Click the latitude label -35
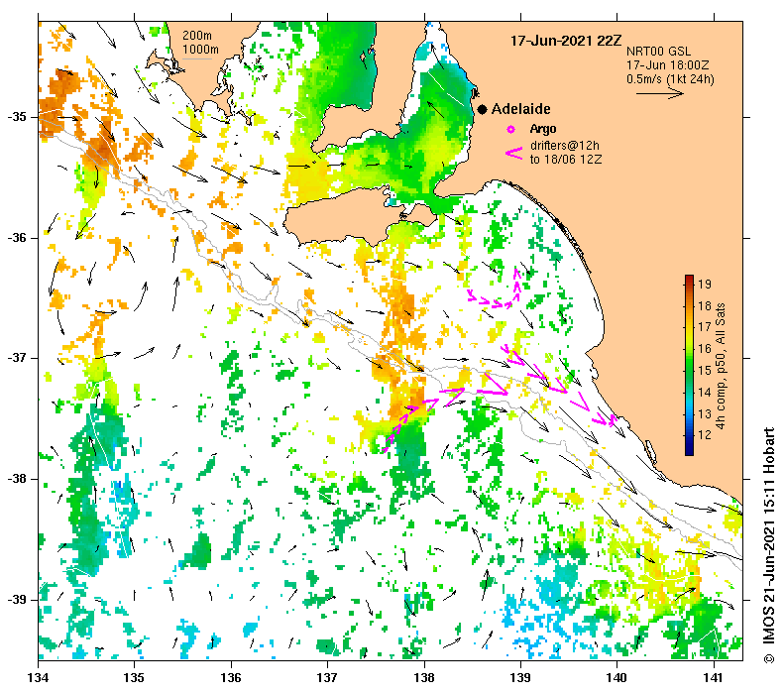 click(x=16, y=117)
